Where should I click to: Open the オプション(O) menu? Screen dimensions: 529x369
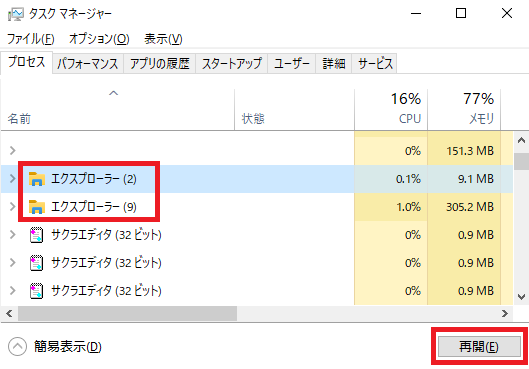(99, 39)
